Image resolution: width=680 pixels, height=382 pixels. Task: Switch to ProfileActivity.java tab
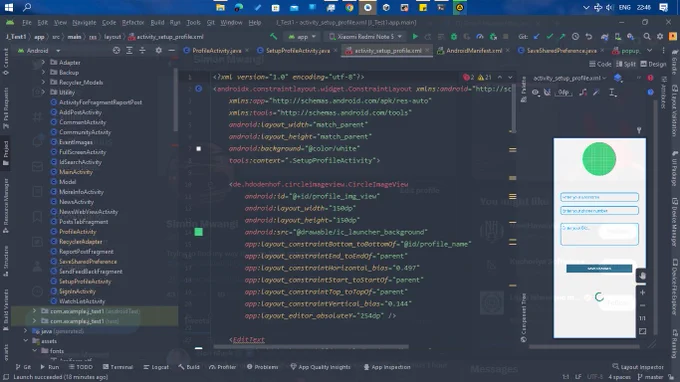pos(216,51)
